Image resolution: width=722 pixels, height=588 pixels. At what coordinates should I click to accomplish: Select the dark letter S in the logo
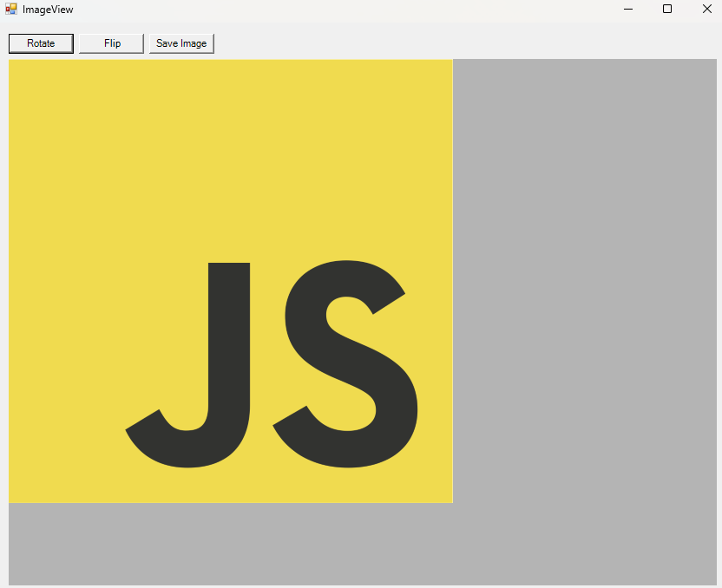(x=347, y=364)
